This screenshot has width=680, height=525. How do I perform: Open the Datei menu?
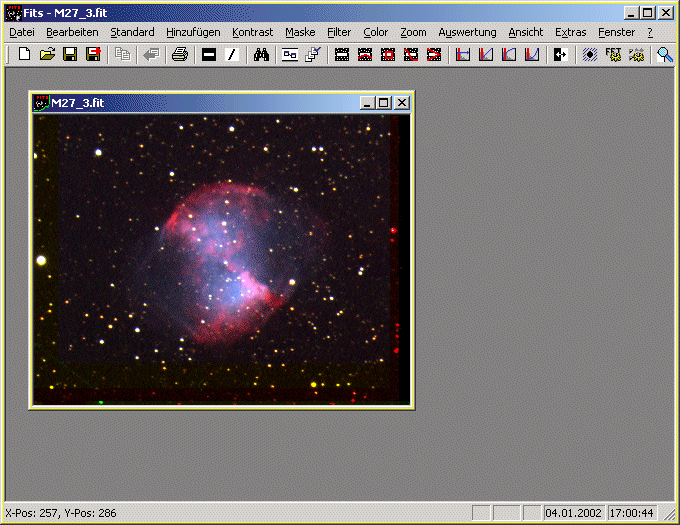click(x=21, y=32)
